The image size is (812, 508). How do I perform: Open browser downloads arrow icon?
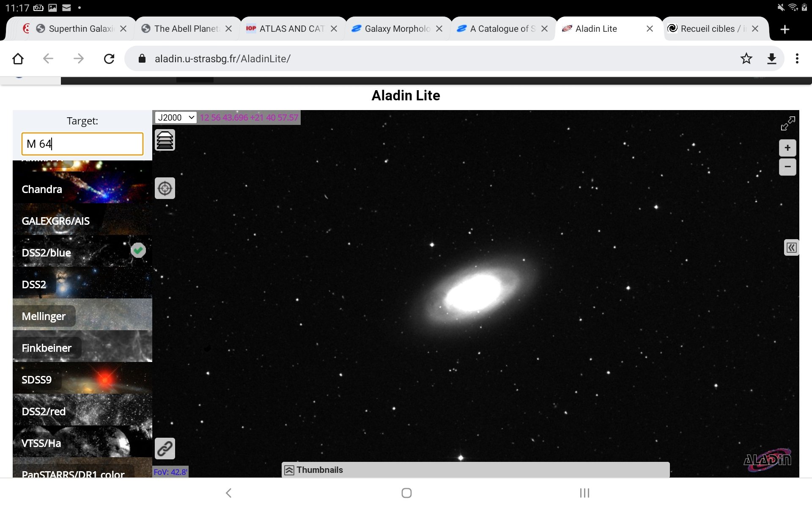(772, 58)
